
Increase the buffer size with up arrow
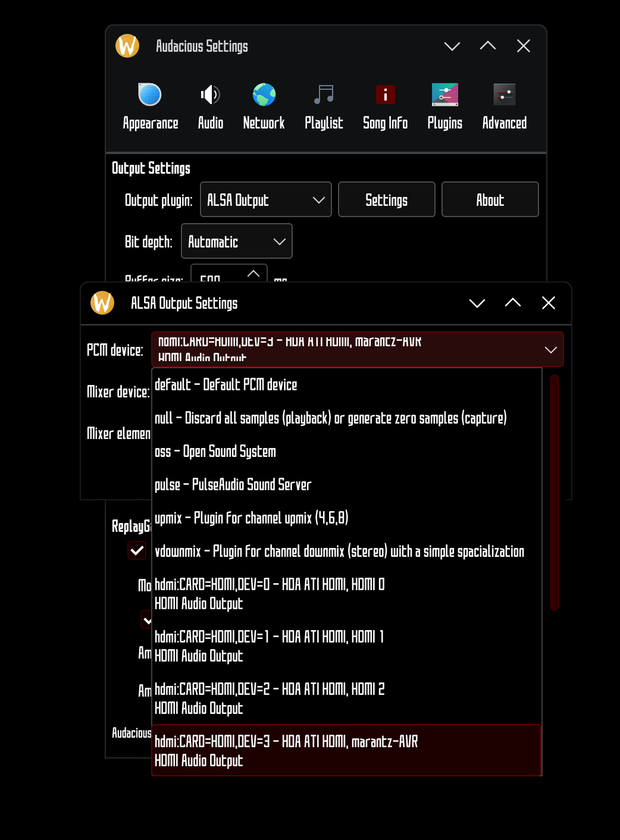(x=253, y=274)
